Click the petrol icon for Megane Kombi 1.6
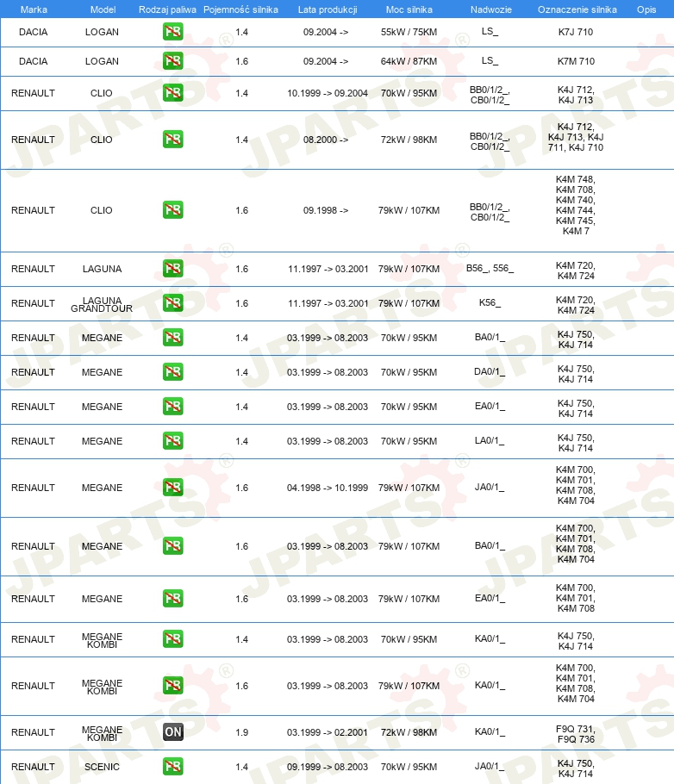This screenshot has width=674, height=784. point(172,686)
